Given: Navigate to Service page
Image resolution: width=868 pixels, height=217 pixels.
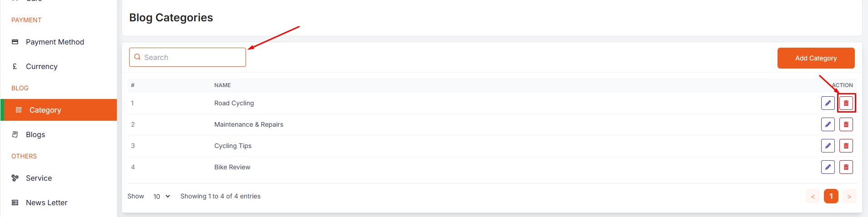Looking at the screenshot, I should [x=39, y=178].
